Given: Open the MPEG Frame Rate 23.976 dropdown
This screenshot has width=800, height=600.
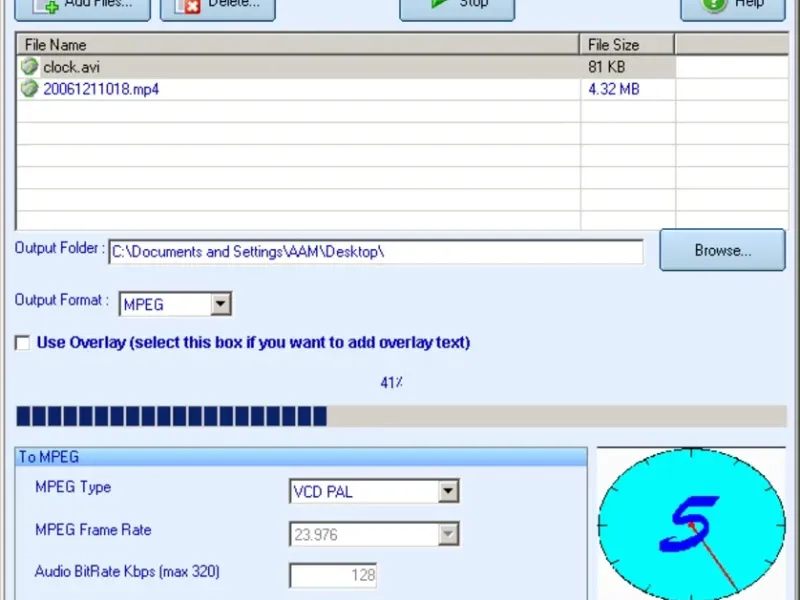Looking at the screenshot, I should pos(448,534).
